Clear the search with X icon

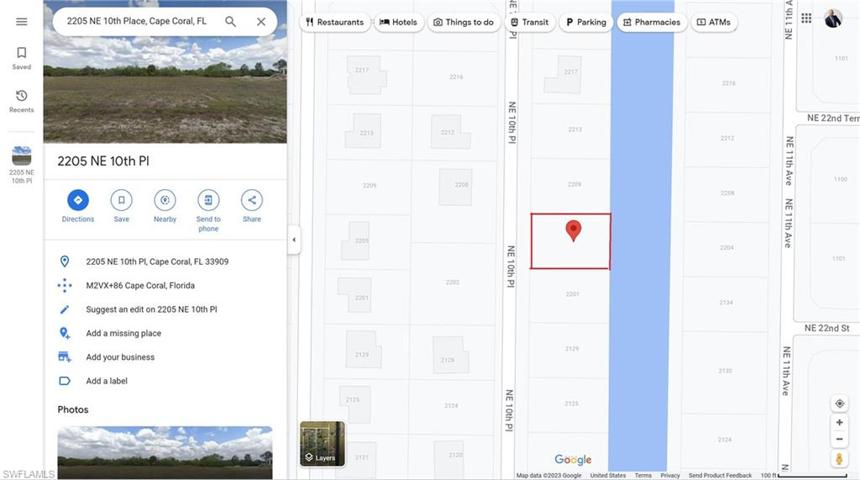click(261, 21)
